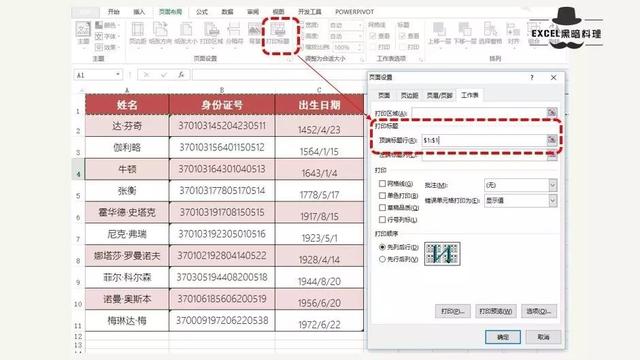Click the Print Preview (打印预览) button
The height and width of the screenshot is (360, 640).
coord(496,311)
